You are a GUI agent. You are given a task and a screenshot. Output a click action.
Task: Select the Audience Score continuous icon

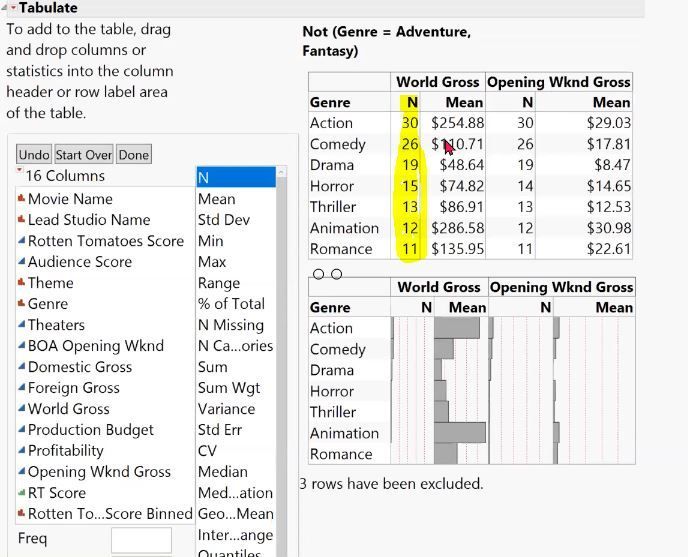21,262
